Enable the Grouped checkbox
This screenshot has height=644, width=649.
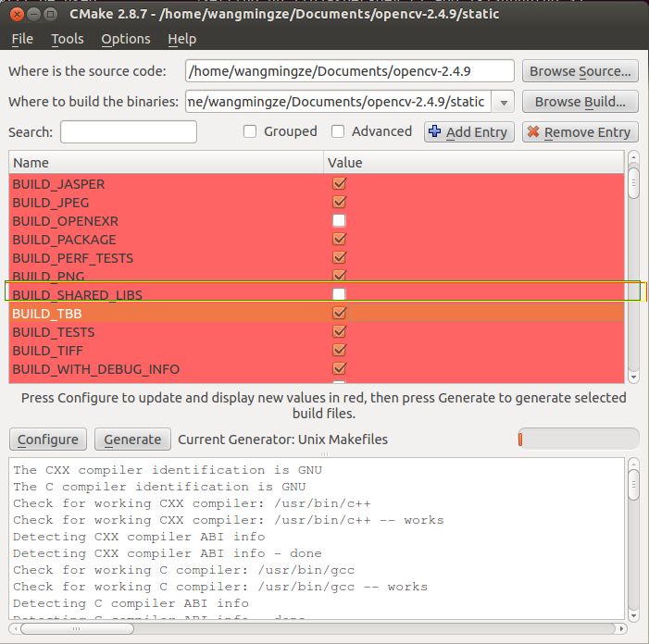click(250, 131)
